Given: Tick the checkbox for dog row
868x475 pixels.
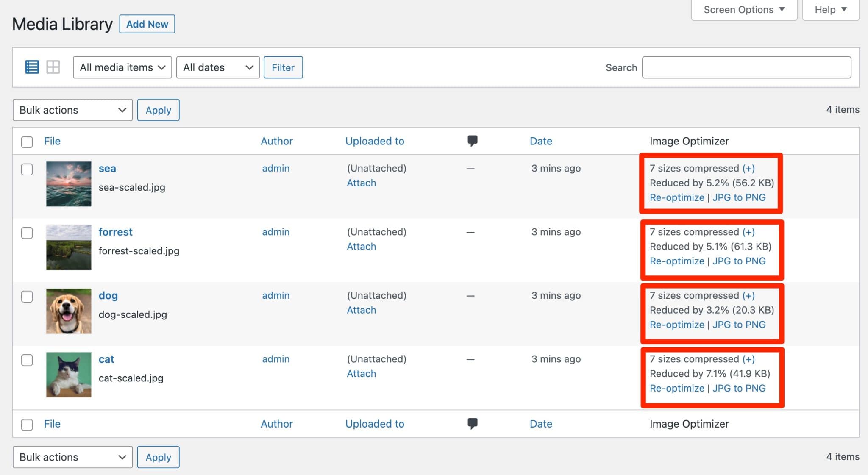Looking at the screenshot, I should [x=27, y=296].
